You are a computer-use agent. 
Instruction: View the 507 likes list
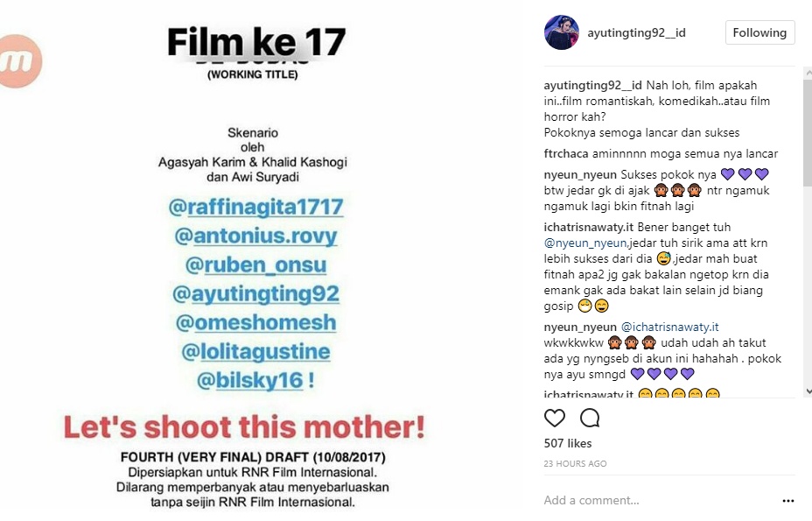[568, 443]
